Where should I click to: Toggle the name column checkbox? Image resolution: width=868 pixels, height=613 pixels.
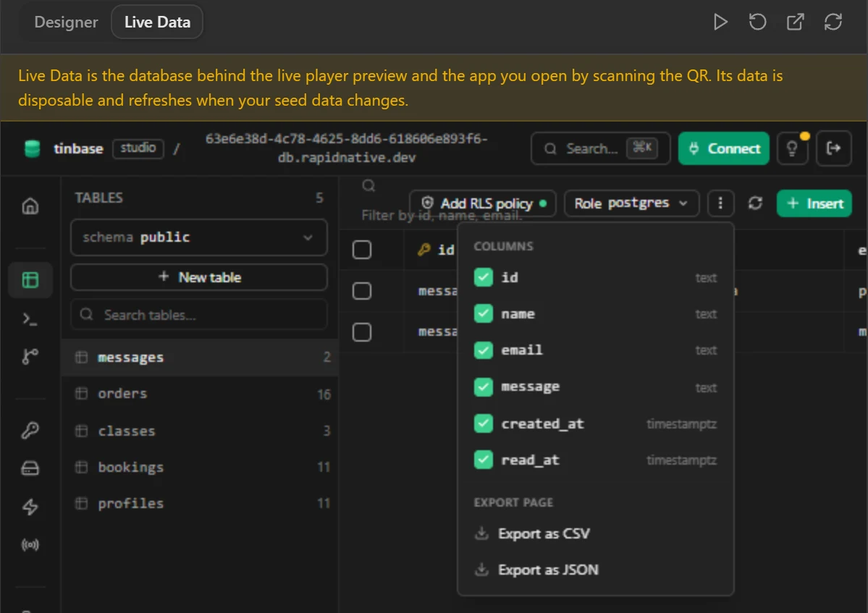484,313
